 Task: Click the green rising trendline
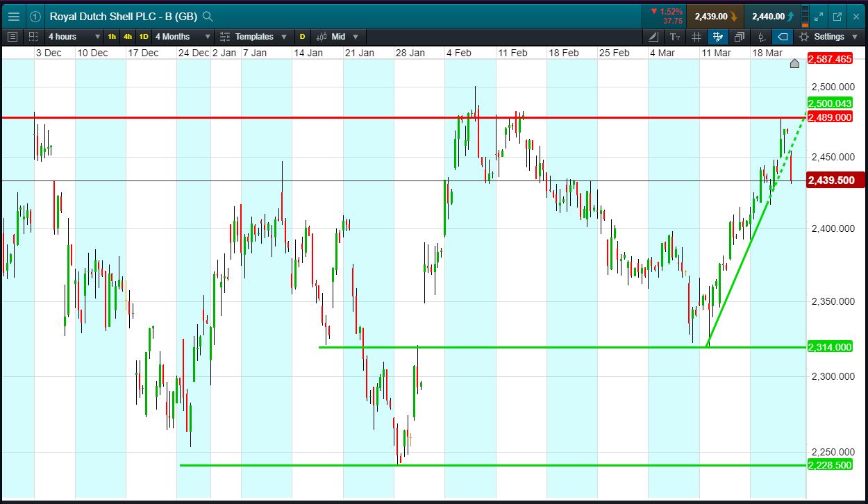pos(737,274)
